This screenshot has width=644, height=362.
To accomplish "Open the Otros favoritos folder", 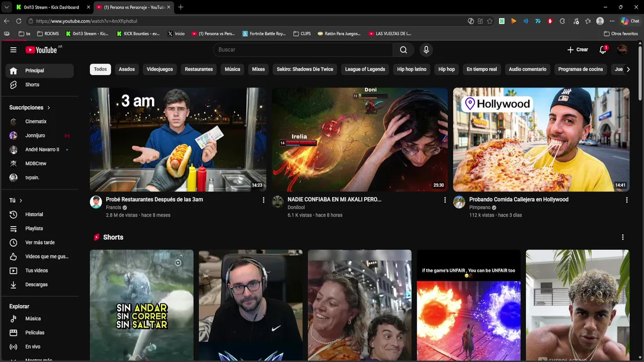I will pyautogui.click(x=621, y=34).
